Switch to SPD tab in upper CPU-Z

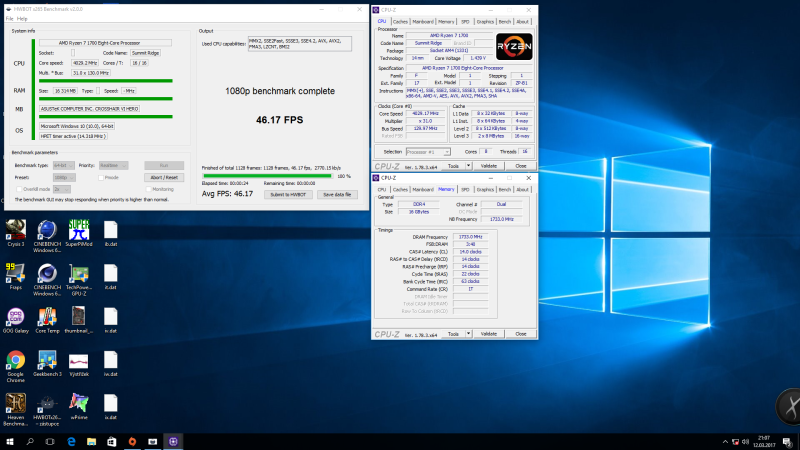point(465,22)
